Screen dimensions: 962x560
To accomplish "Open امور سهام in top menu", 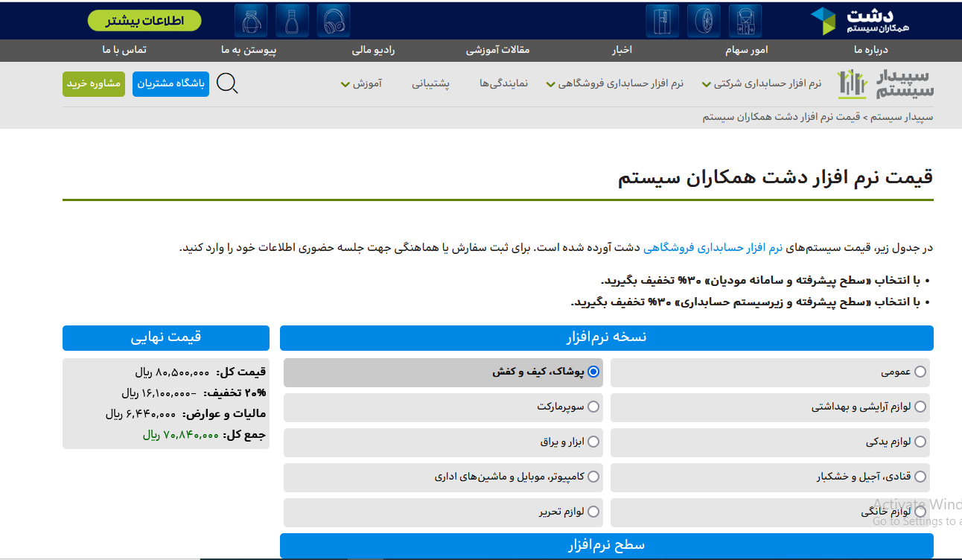I will [x=747, y=50].
